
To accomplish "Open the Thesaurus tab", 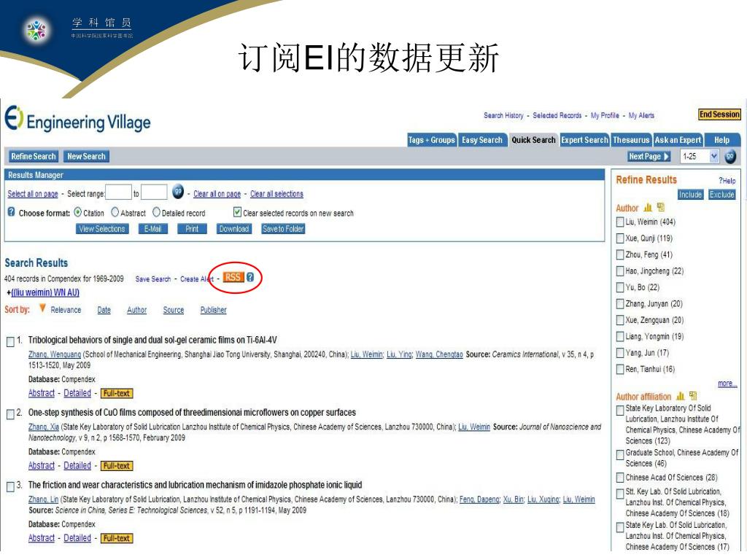I will tap(631, 140).
